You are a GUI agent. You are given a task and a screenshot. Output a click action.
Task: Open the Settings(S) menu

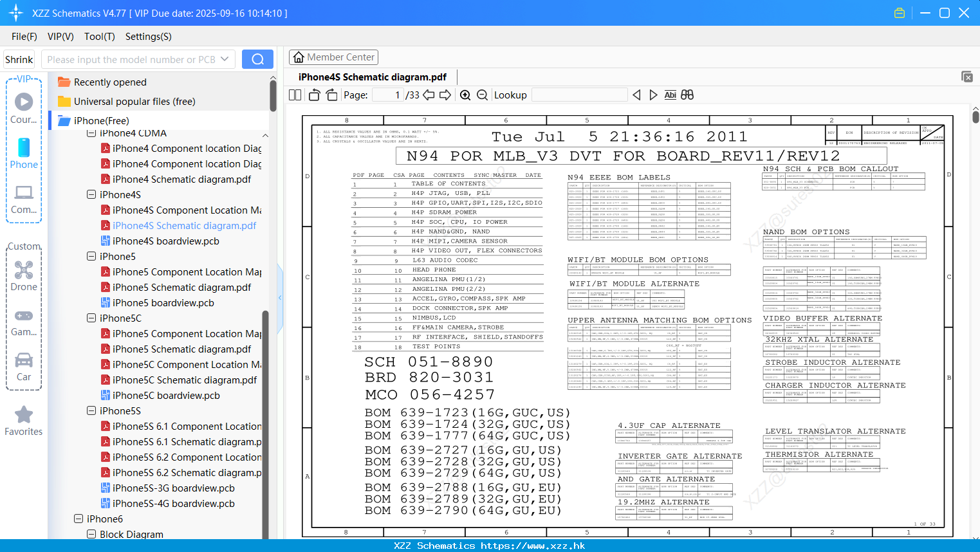[x=148, y=37]
